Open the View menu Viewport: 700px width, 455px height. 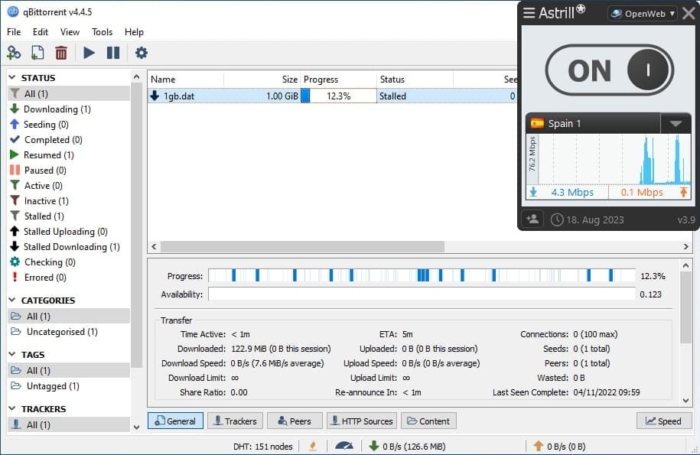(70, 32)
